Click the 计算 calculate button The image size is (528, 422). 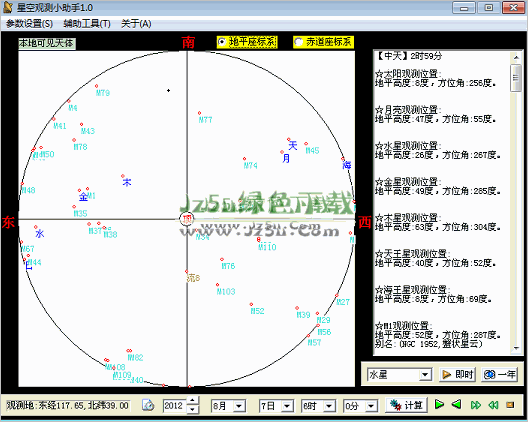coord(406,405)
